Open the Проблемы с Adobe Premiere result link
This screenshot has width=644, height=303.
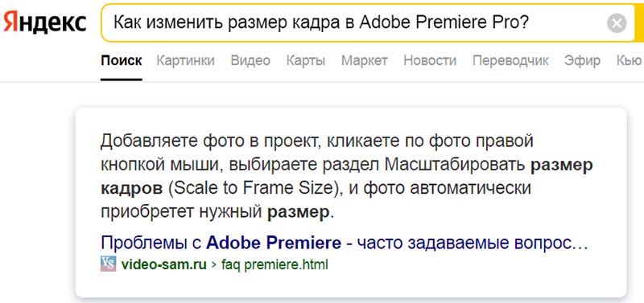345,244
